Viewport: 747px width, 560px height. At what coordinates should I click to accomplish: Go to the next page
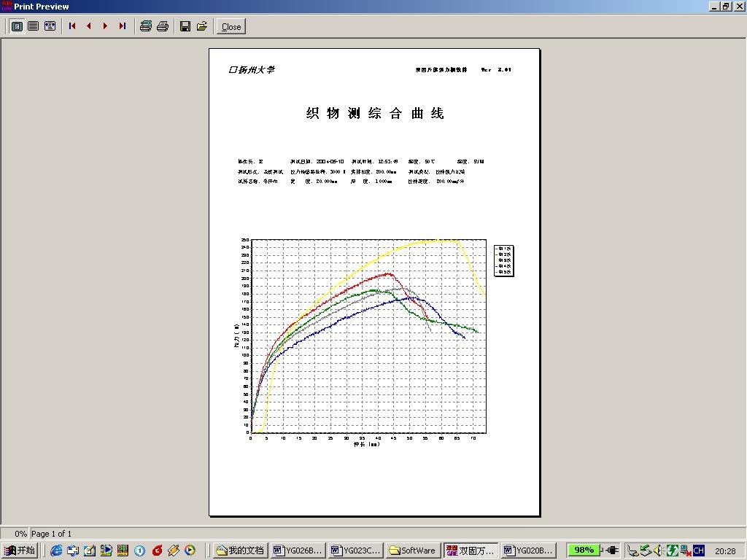click(105, 26)
